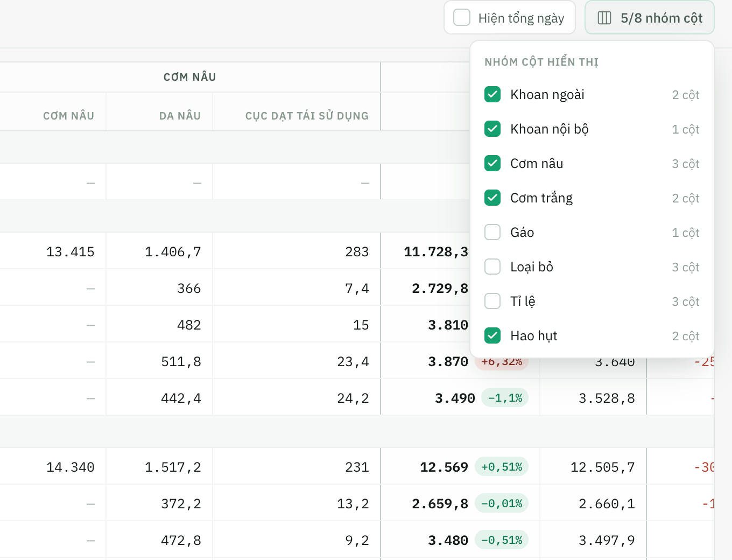Uncheck the Hao hụt column group
The width and height of the screenshot is (732, 560).
pos(492,335)
